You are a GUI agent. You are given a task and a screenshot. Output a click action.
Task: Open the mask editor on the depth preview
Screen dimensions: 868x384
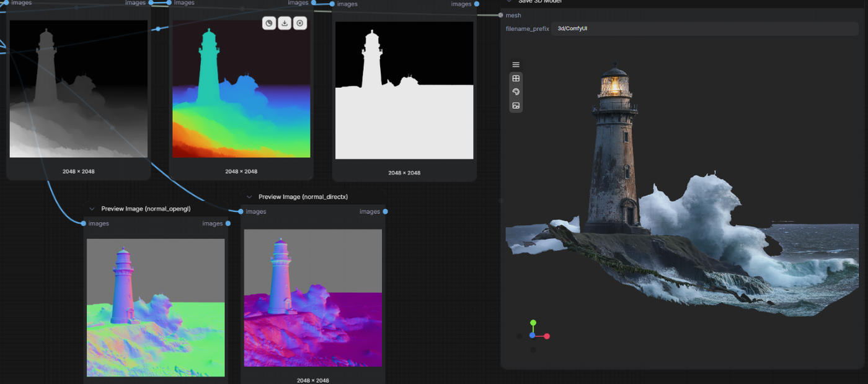coord(269,24)
